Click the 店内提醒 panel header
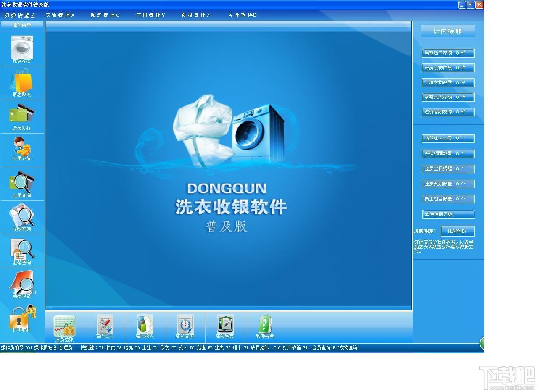The image size is (538, 392). click(448, 31)
